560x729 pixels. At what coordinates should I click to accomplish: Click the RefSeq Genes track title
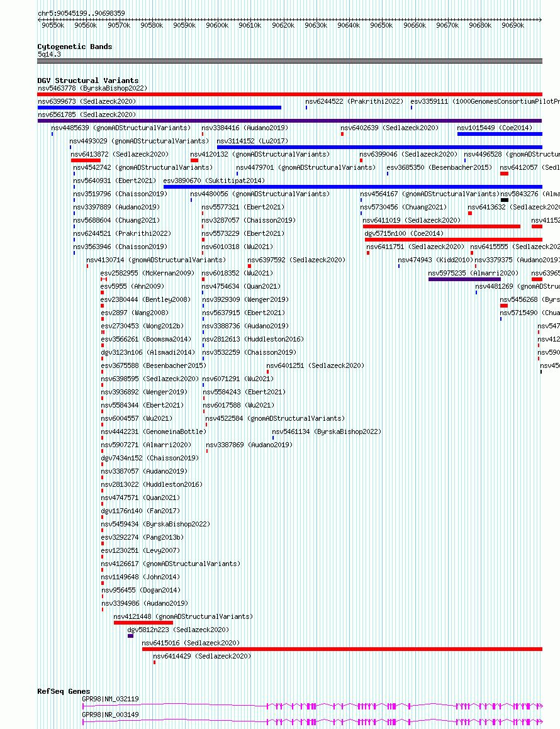pos(64,691)
